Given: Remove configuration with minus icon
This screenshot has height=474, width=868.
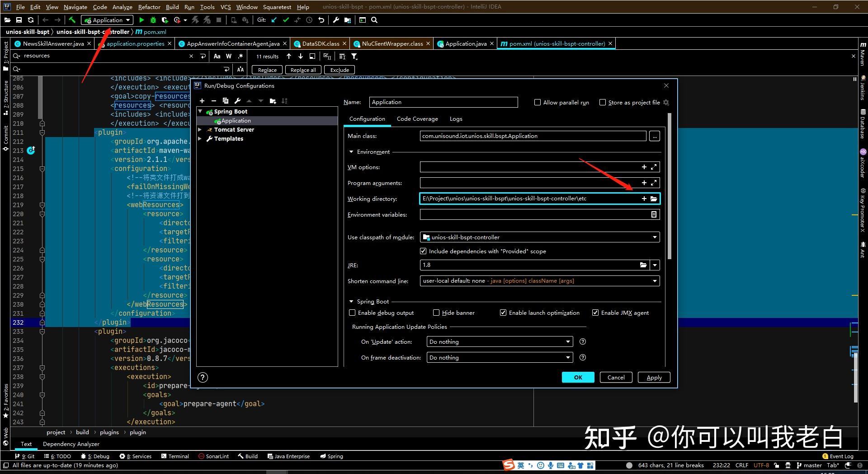Looking at the screenshot, I should tap(214, 101).
